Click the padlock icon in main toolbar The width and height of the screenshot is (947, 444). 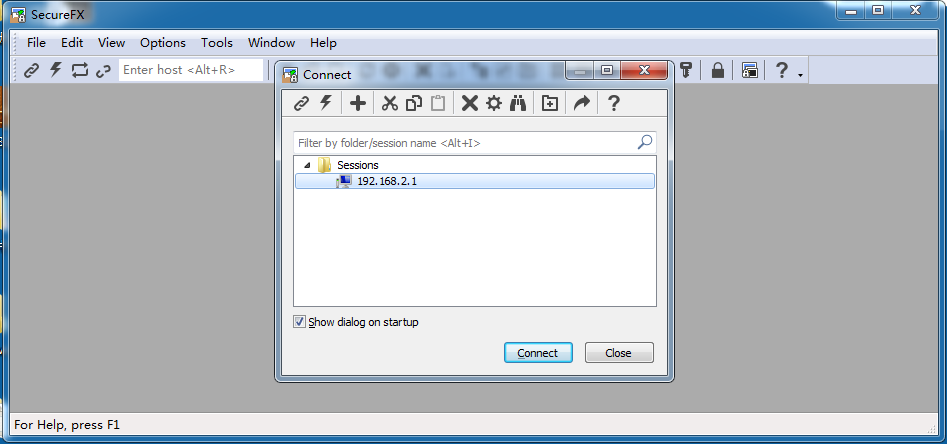(x=717, y=70)
